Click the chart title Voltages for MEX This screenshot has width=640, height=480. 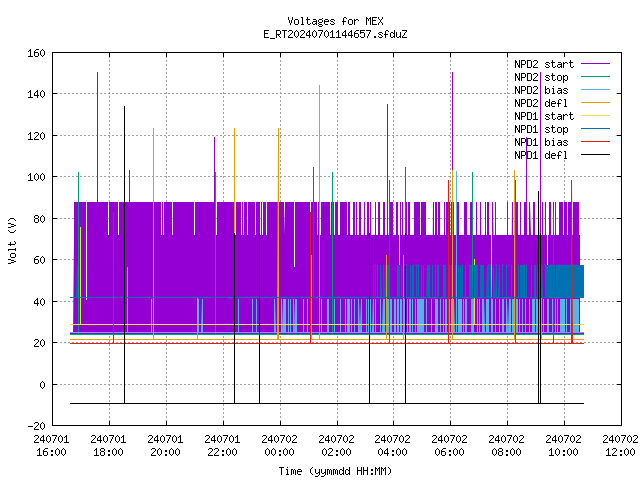[335, 21]
